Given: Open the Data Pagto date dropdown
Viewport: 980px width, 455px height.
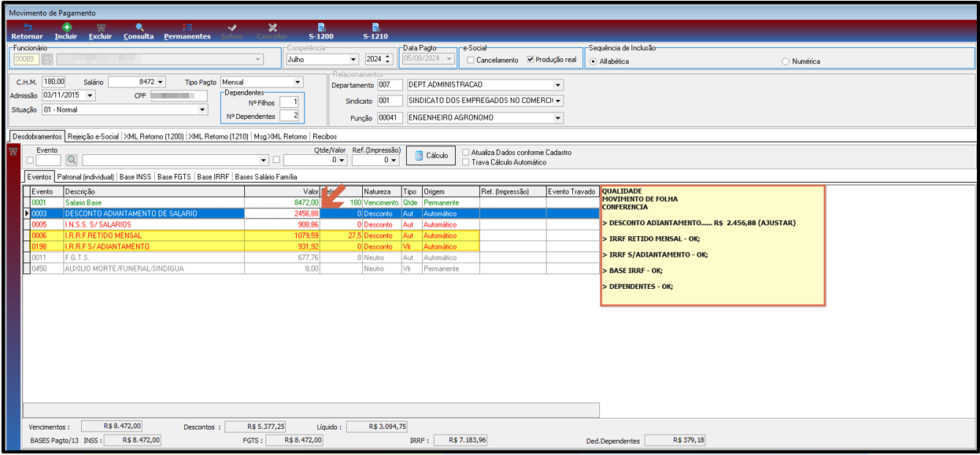Looking at the screenshot, I should click(449, 59).
